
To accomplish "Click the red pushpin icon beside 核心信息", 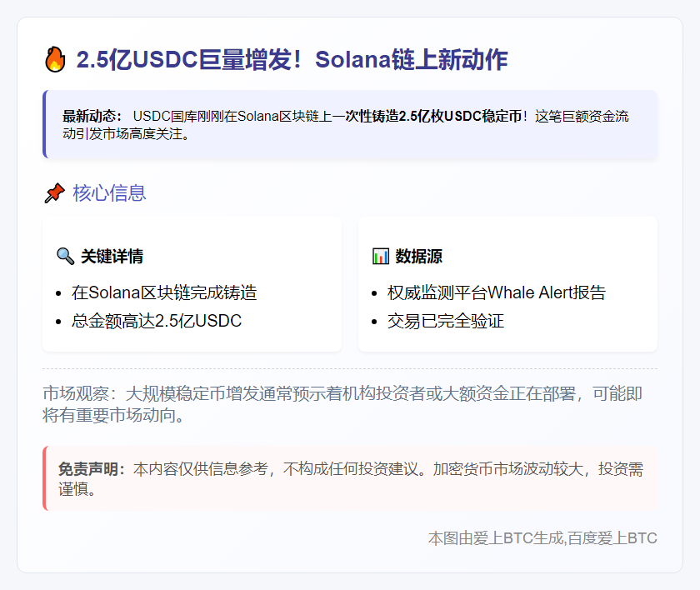I will [x=54, y=193].
